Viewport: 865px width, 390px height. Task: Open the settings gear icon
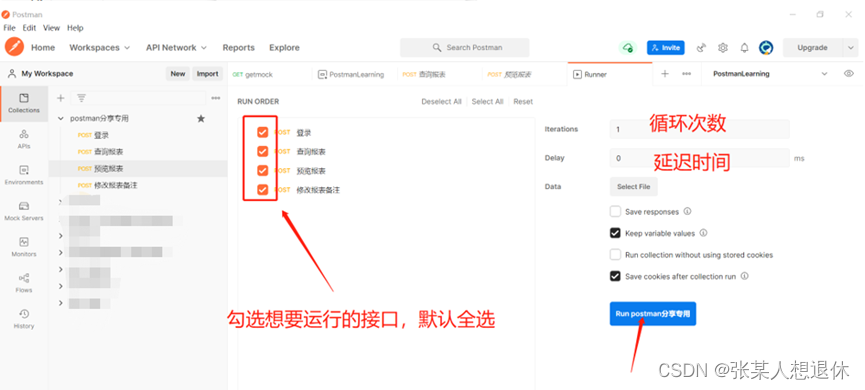pyautogui.click(x=723, y=48)
